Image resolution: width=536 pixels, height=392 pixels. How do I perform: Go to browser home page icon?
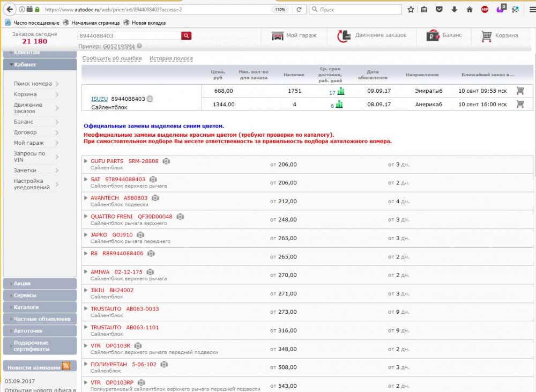[470, 10]
